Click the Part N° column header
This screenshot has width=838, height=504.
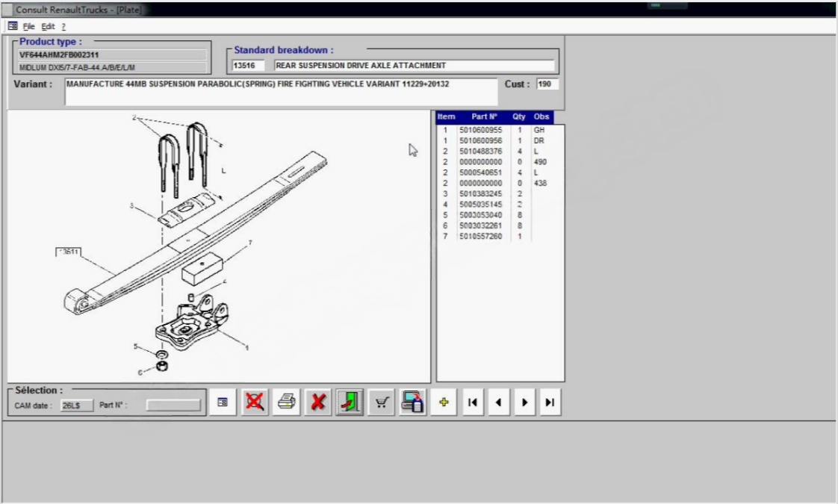pos(484,117)
